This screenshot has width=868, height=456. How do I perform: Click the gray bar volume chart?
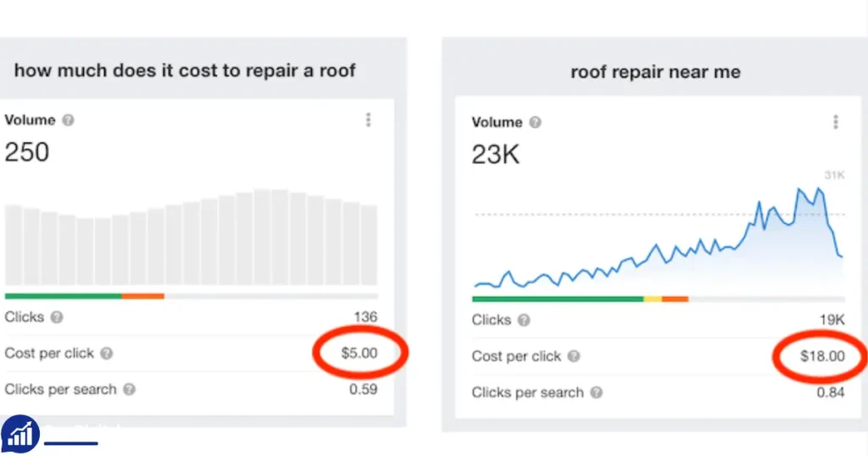[x=191, y=236]
